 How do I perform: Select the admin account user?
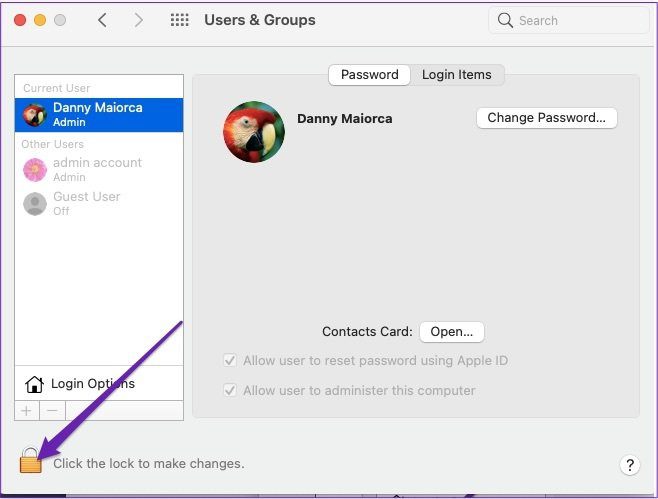[99, 170]
